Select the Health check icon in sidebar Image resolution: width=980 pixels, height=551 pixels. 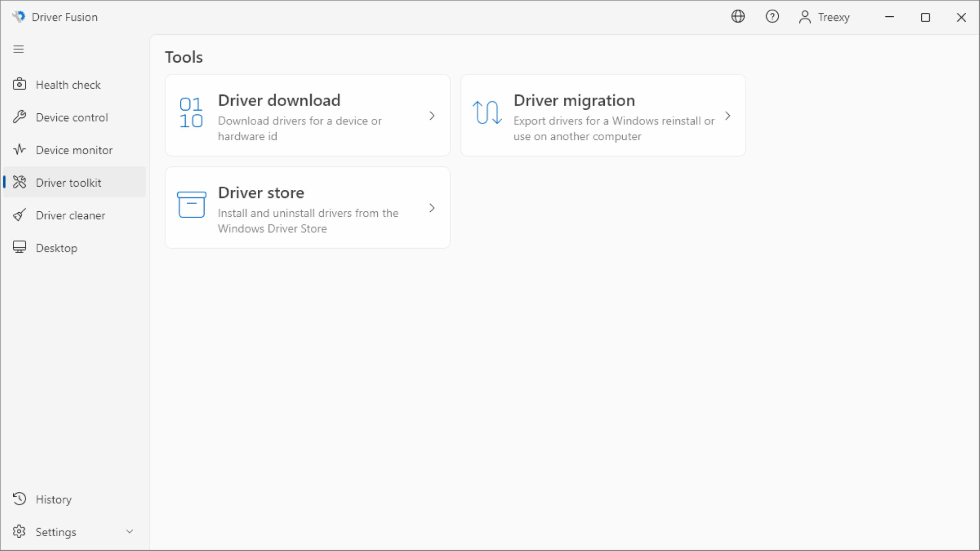click(x=19, y=84)
